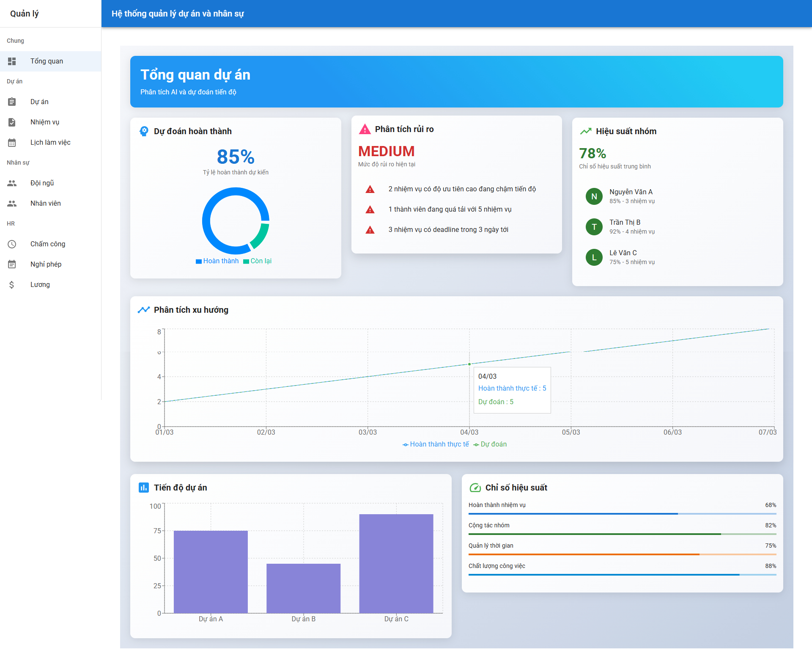Open the Nhân viên menu item
The height and width of the screenshot is (667, 812).
[x=46, y=204]
